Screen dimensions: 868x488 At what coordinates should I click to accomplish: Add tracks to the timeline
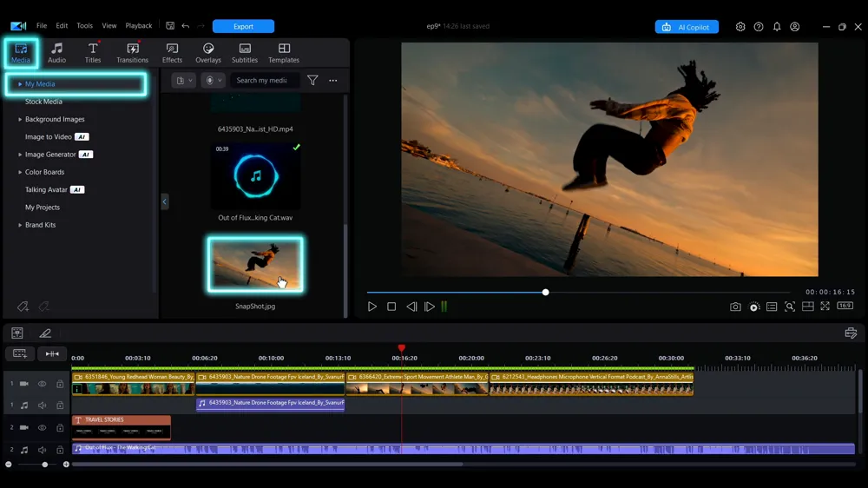20,353
